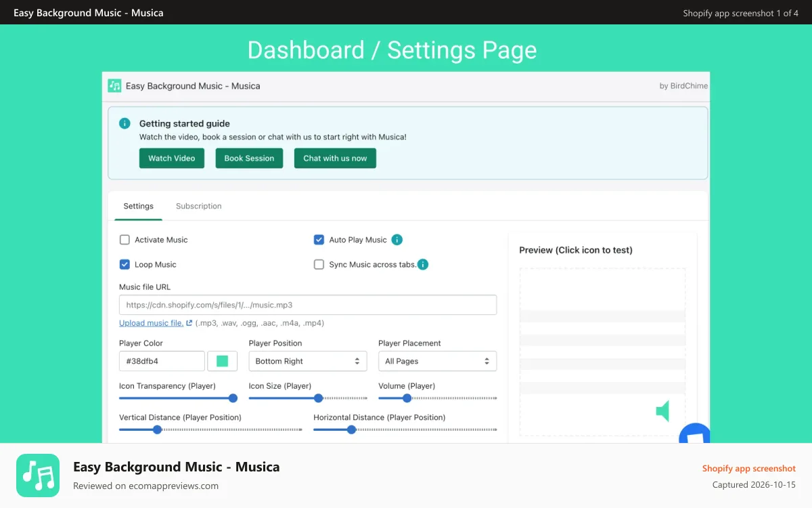Switch to the Subscription tab
Viewport: 812px width, 508px height.
(199, 206)
